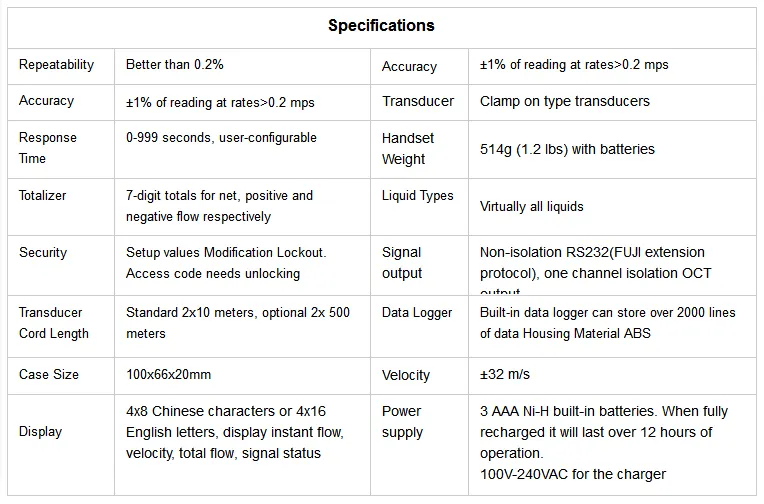Select the Velocity row label
764x504 pixels.
pyautogui.click(x=406, y=375)
